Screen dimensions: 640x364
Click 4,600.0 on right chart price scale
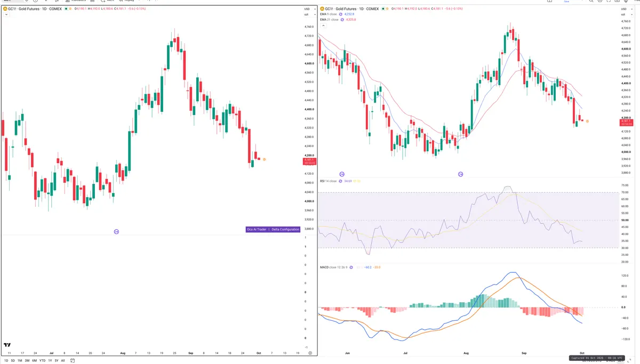point(626,49)
